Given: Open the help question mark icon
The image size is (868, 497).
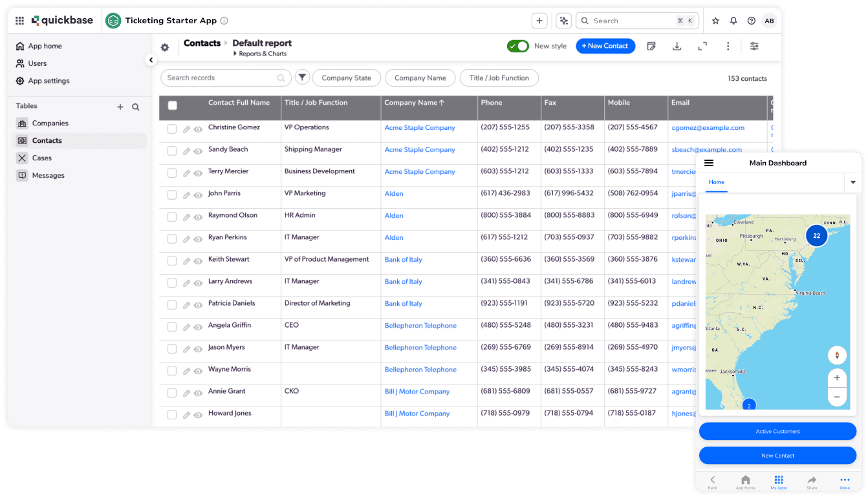Looking at the screenshot, I should (x=751, y=21).
